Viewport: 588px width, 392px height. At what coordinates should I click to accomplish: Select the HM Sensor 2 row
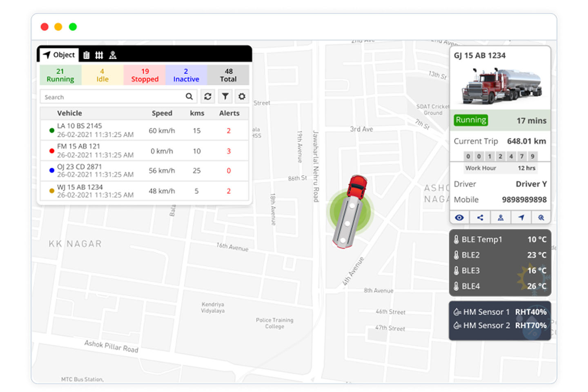point(500,326)
